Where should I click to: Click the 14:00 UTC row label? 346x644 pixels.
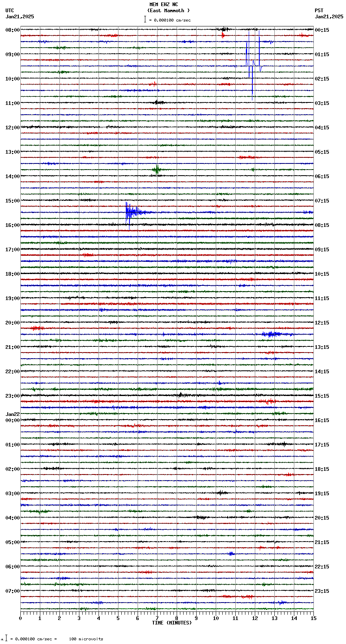point(13,176)
